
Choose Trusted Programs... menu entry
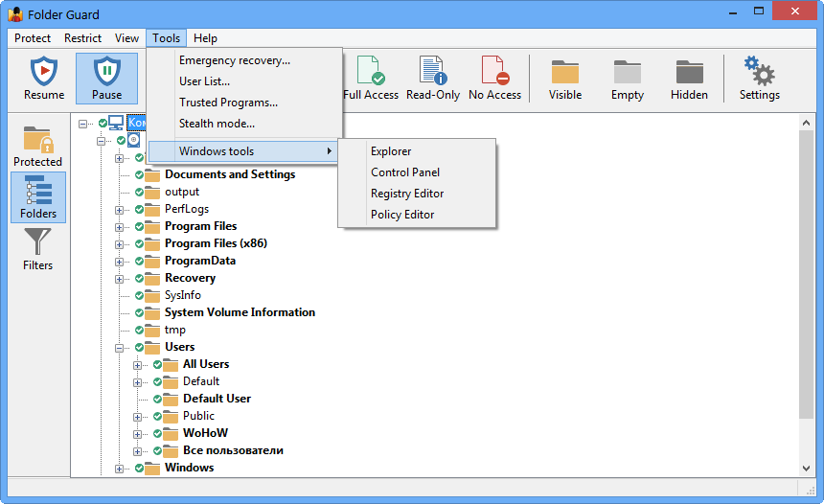coord(245,103)
